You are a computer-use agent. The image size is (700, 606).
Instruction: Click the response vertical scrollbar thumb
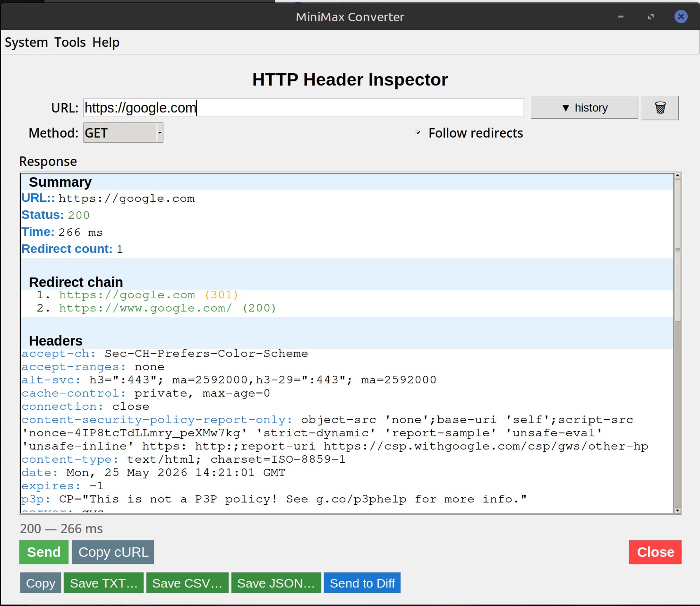(678, 250)
